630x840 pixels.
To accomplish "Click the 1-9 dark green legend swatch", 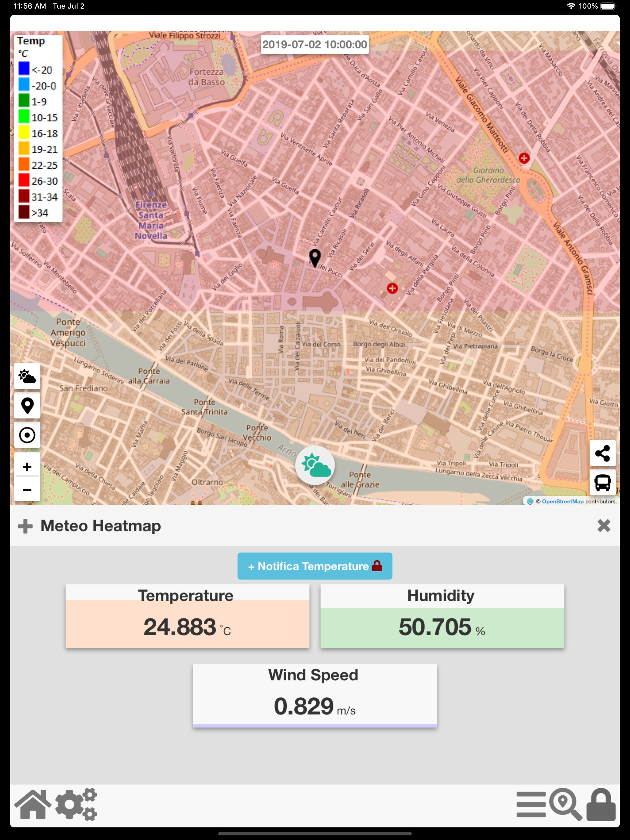I will (x=24, y=101).
